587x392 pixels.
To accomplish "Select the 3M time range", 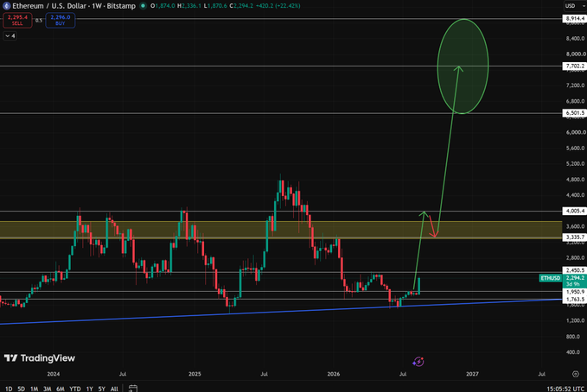I will pos(48,389).
